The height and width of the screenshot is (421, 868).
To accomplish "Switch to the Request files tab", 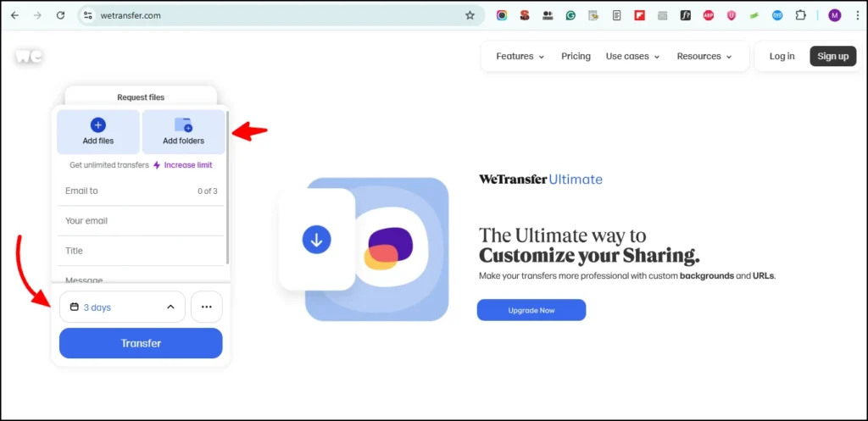I will coord(141,97).
